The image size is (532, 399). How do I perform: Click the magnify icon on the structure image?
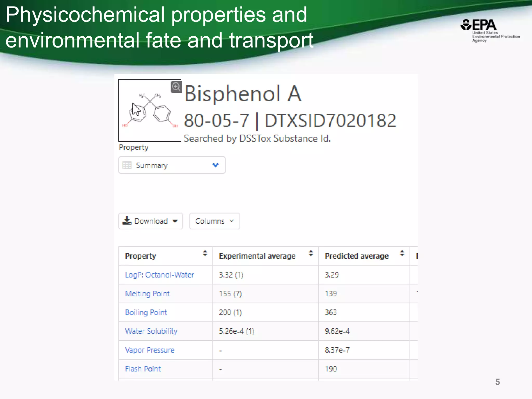(x=176, y=87)
